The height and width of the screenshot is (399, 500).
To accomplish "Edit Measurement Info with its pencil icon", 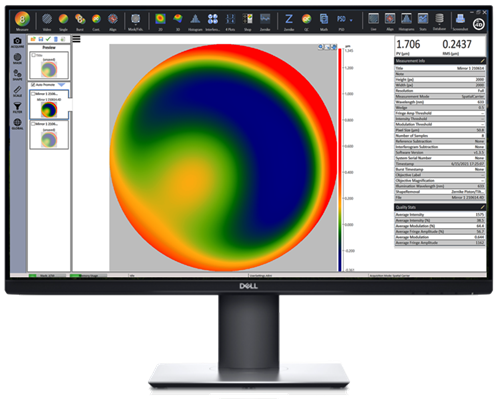I will pos(482,61).
